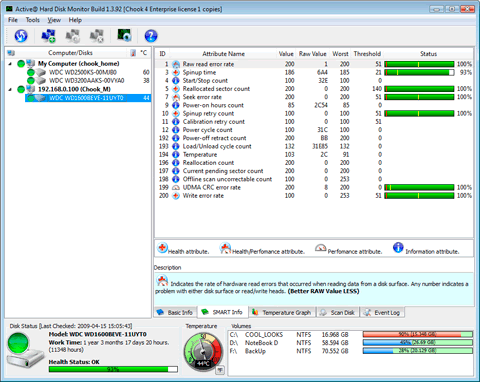Select the WDC WD2500KS-00MJB0 disk

[83, 72]
